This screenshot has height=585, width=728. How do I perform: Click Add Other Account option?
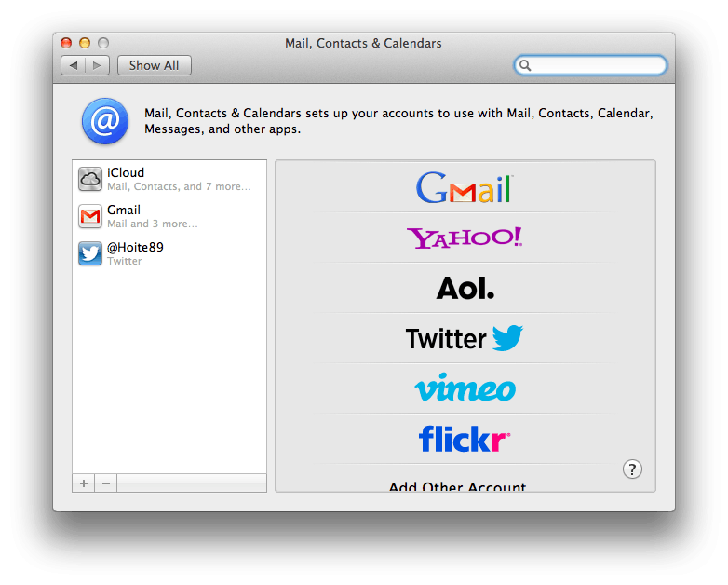pos(457,486)
